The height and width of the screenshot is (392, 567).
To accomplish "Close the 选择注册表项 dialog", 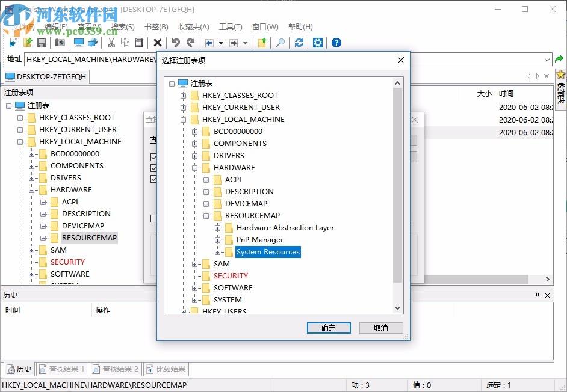I will 401,60.
